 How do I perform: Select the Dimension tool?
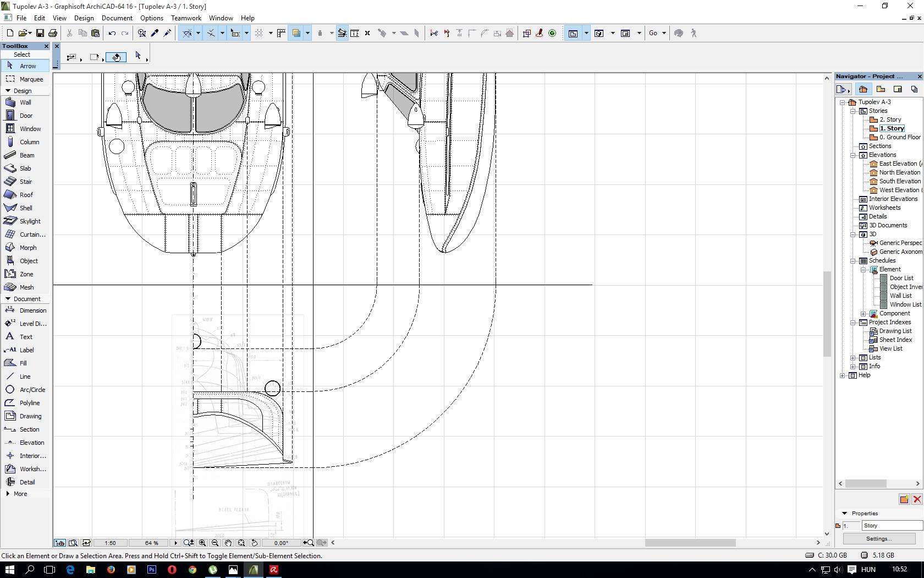32,310
